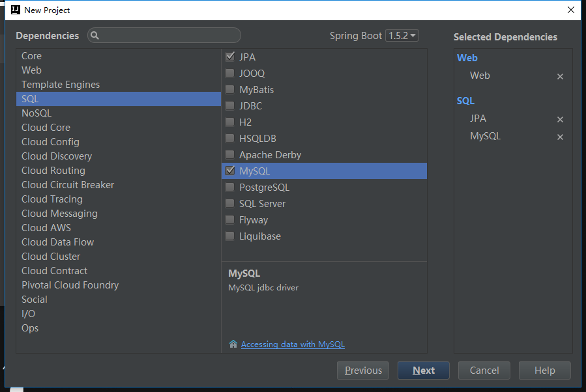
Task: Close the New Project dialog
Action: click(x=570, y=10)
